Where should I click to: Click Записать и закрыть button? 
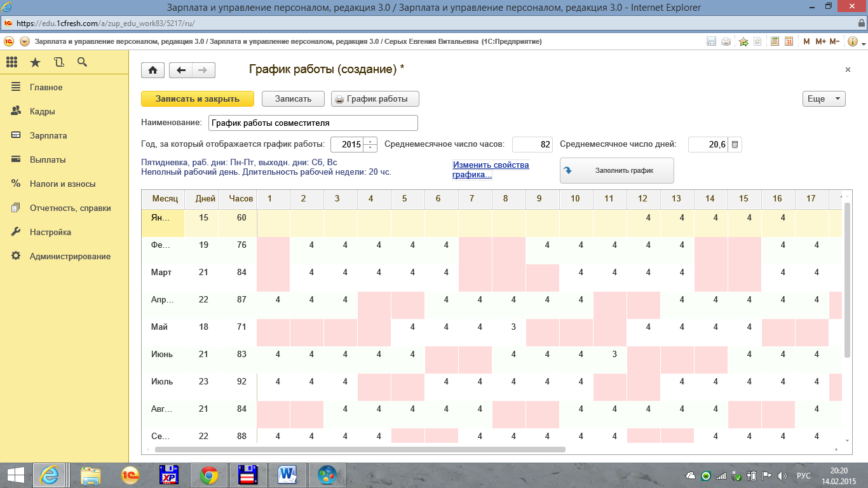pyautogui.click(x=197, y=98)
